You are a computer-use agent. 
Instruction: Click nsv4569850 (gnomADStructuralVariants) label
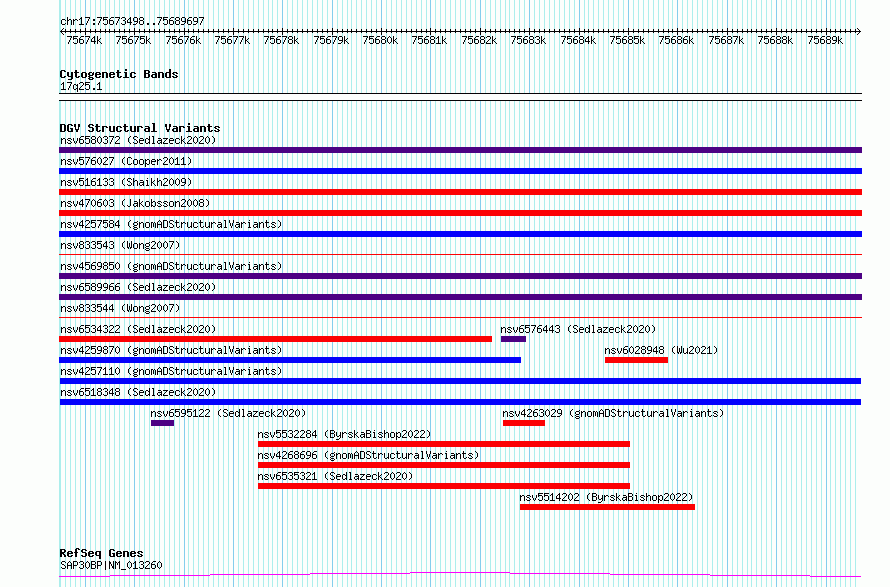click(x=171, y=266)
